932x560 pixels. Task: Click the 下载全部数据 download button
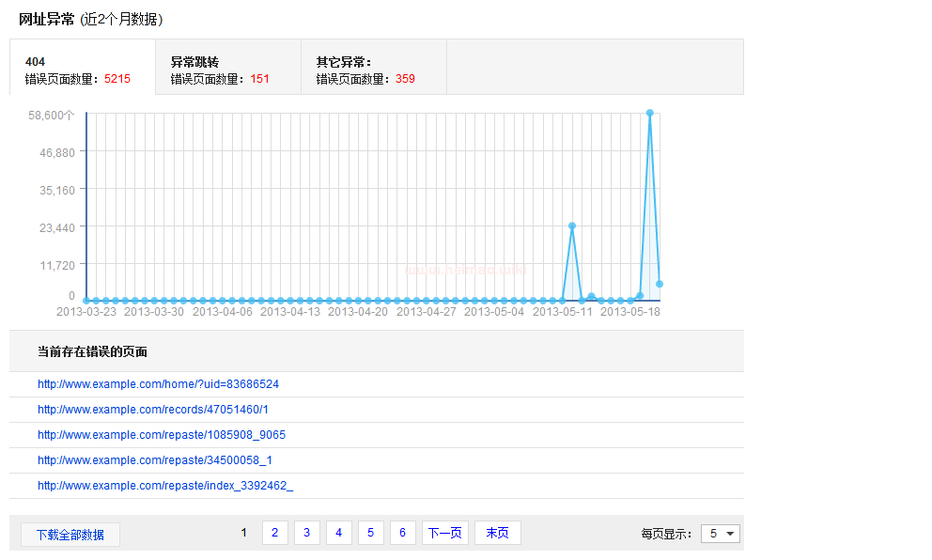pos(70,535)
